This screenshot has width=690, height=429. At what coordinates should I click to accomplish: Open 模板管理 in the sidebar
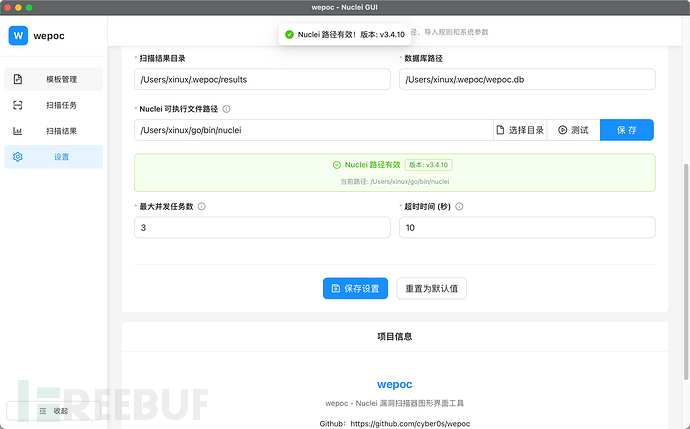(53, 79)
